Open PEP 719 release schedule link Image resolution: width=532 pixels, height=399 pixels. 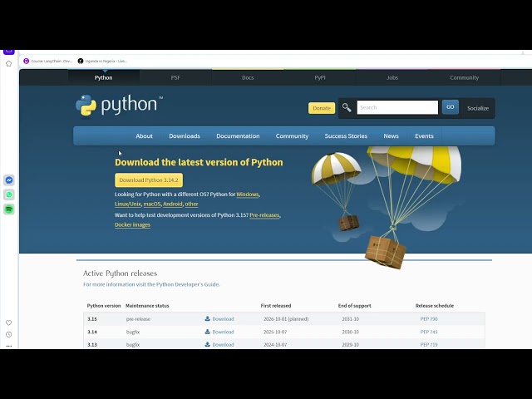coord(429,345)
